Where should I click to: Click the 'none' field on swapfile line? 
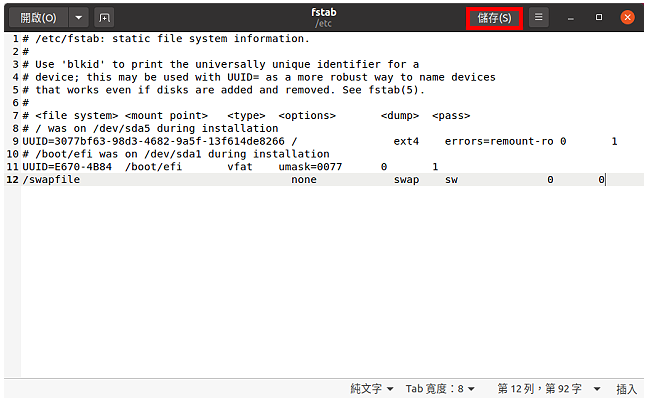click(303, 180)
